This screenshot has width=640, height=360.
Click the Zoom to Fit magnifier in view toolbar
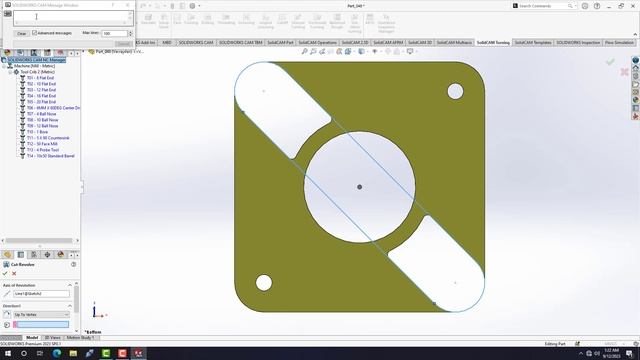point(304,51)
